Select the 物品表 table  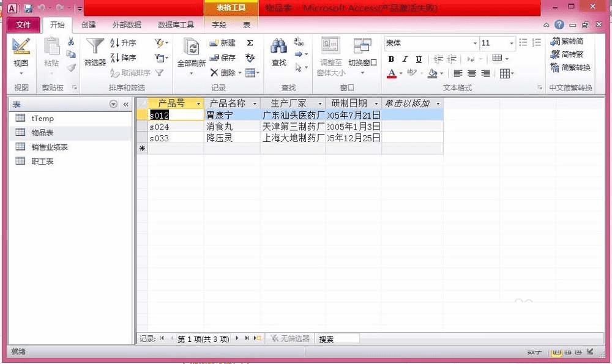click(x=70, y=133)
